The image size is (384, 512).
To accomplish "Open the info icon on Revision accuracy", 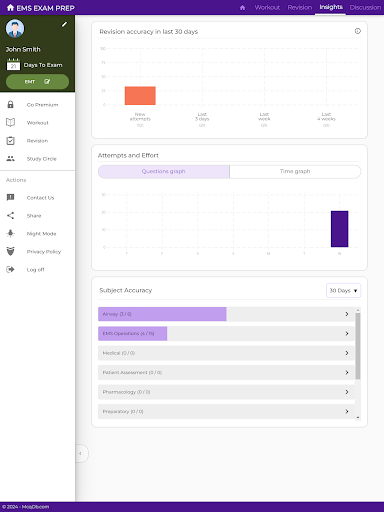I will (x=358, y=31).
